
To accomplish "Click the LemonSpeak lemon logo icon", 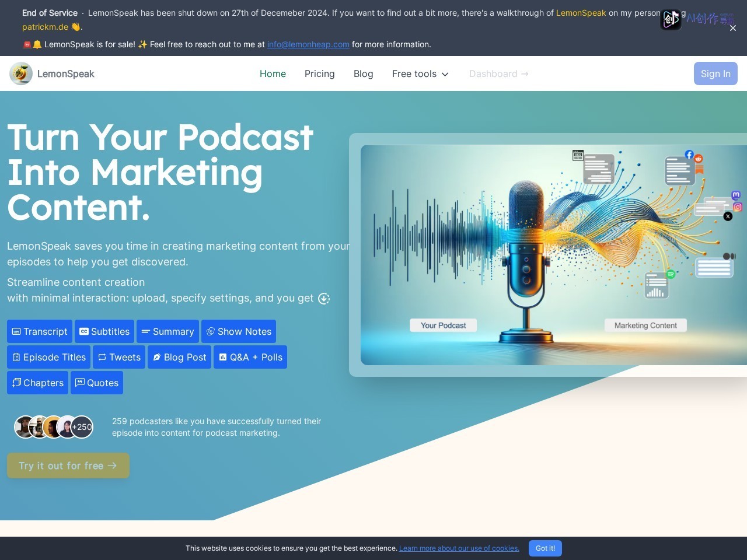I will tap(21, 73).
